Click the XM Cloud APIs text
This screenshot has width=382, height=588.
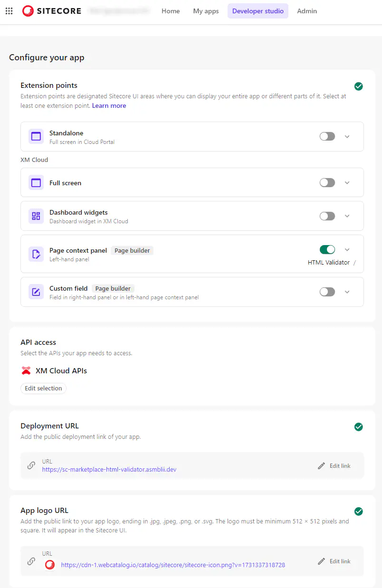(x=61, y=370)
